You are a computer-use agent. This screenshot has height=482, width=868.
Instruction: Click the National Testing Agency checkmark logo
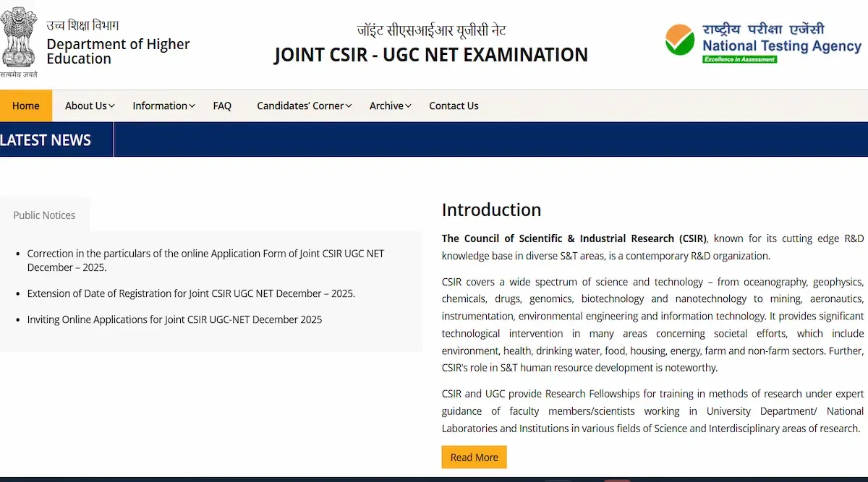679,40
